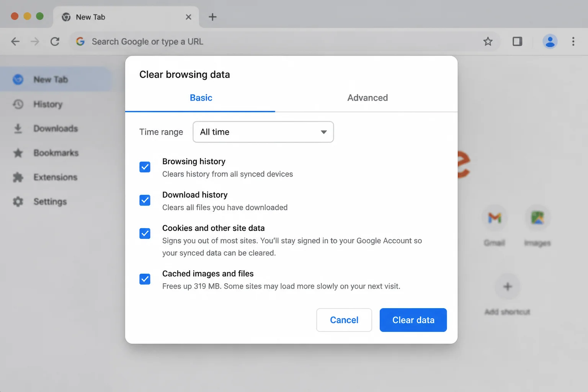The height and width of the screenshot is (392, 588).
Task: Go back with the browser back arrow
Action: [15, 41]
